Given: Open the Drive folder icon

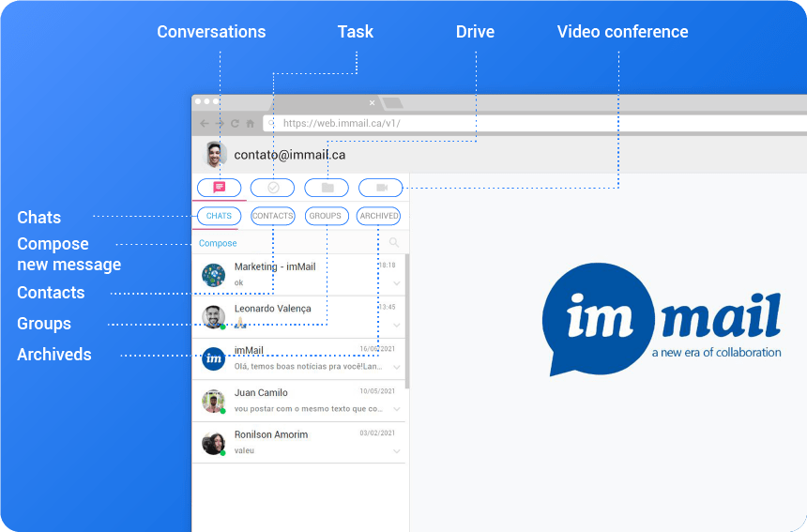Looking at the screenshot, I should coord(327,188).
